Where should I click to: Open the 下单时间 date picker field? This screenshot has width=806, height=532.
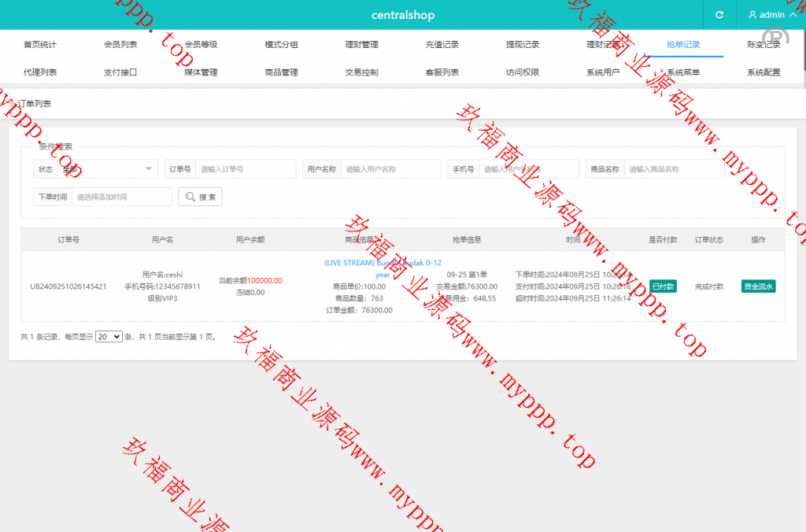tap(121, 197)
